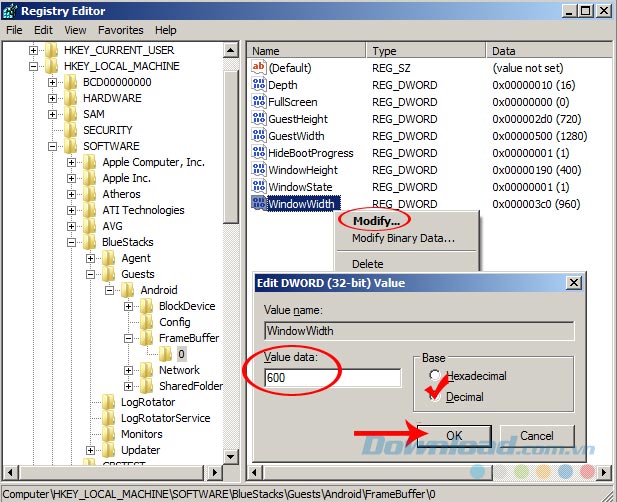The image size is (617, 502).
Task: Cancel the Edit DWORD dialog
Action: point(536,435)
